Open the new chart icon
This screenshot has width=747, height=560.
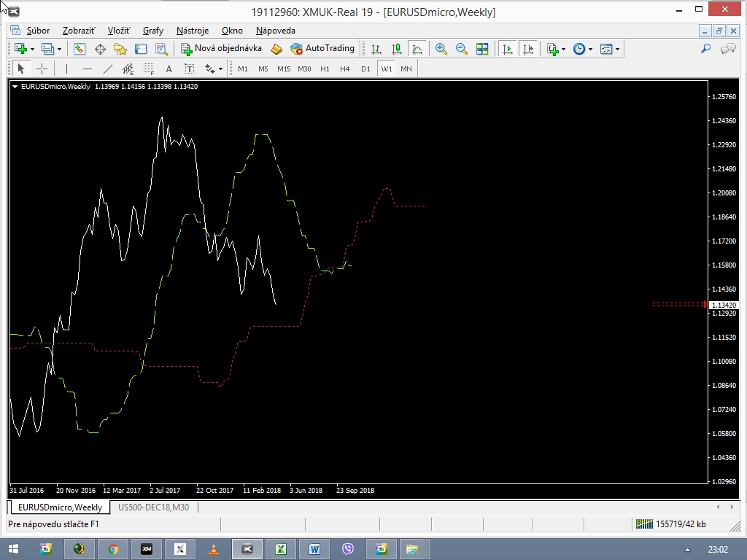pos(20,49)
